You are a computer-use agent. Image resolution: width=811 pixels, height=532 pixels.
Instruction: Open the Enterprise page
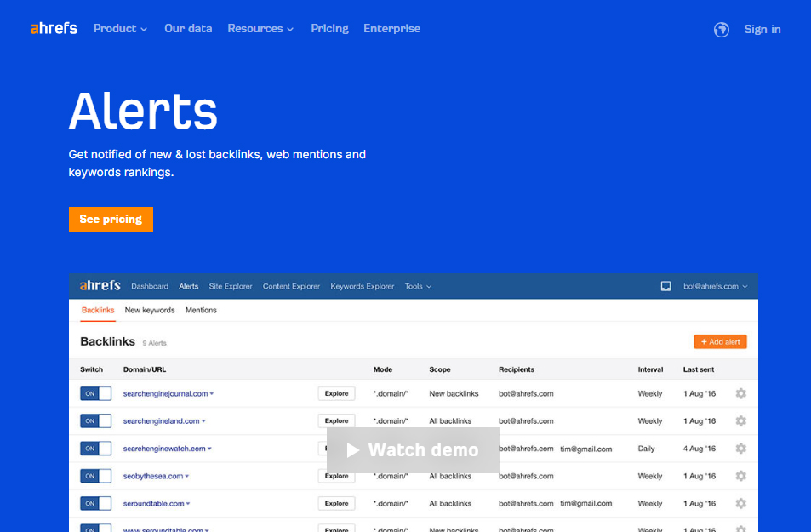tap(392, 29)
